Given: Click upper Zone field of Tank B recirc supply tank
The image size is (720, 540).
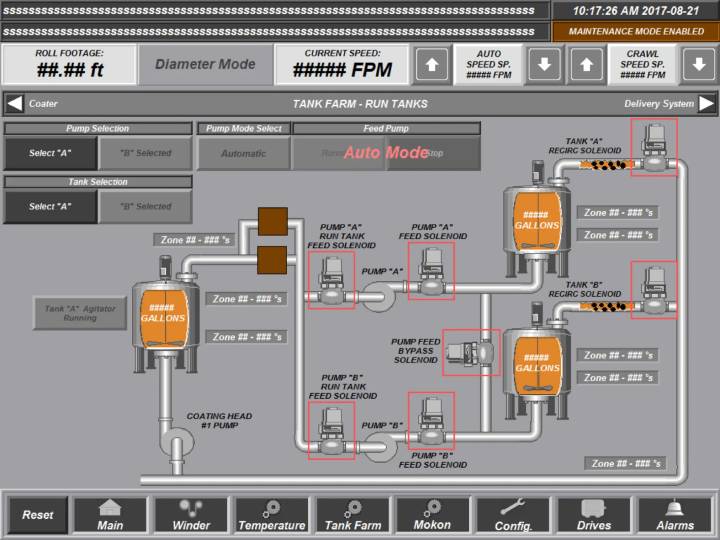Looking at the screenshot, I should [x=618, y=355].
